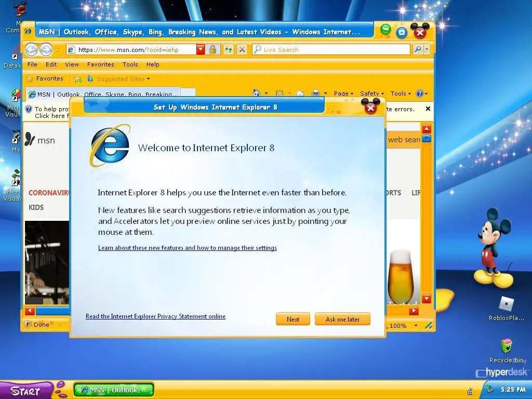Open the Favorites menu in menu bar
Screen dimensions: 532x399
(100, 64)
